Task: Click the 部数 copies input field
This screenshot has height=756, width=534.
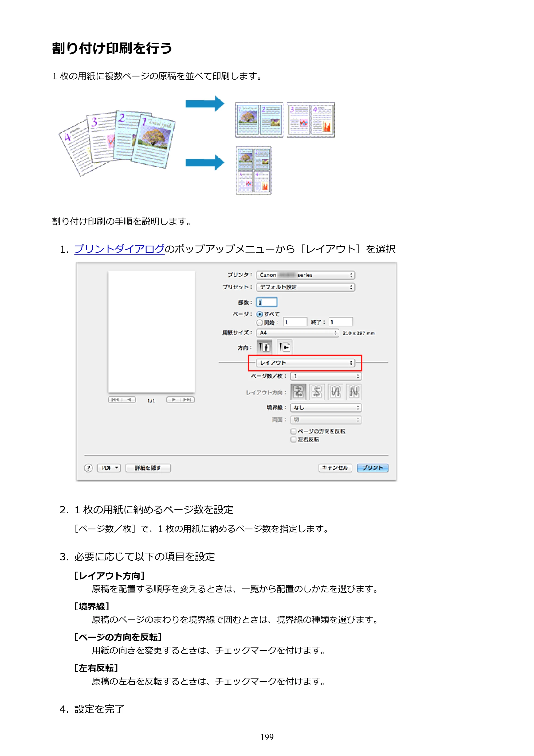Action: click(x=267, y=302)
